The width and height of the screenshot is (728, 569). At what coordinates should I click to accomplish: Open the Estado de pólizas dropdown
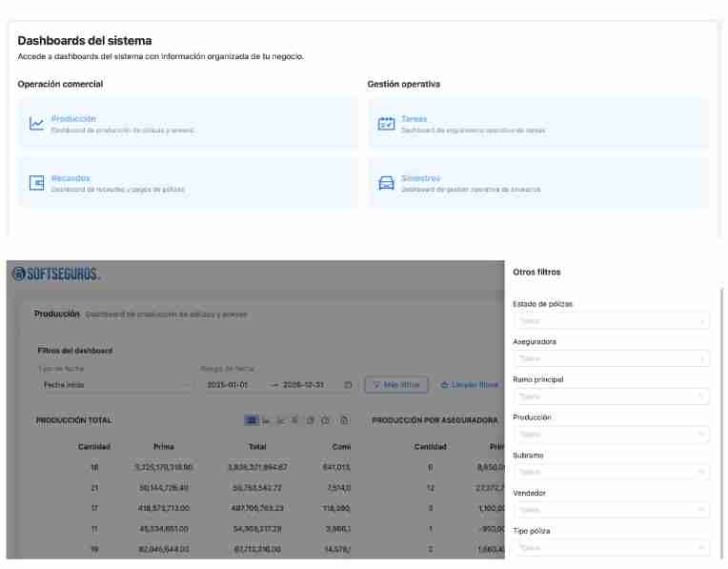tap(611, 321)
